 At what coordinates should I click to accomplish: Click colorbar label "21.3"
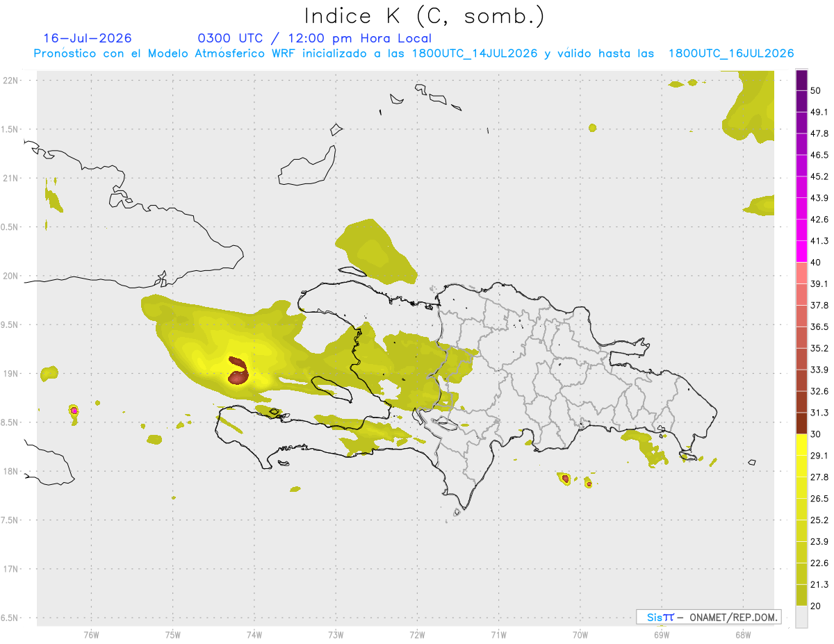pos(819,584)
